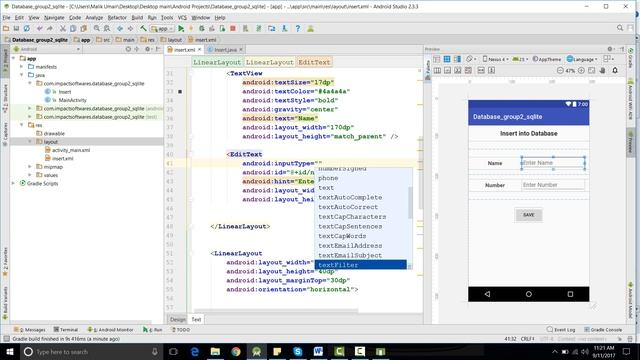Image resolution: width=640 pixels, height=360 pixels.
Task: Open the app run configuration dropdown
Action: click(x=162, y=29)
